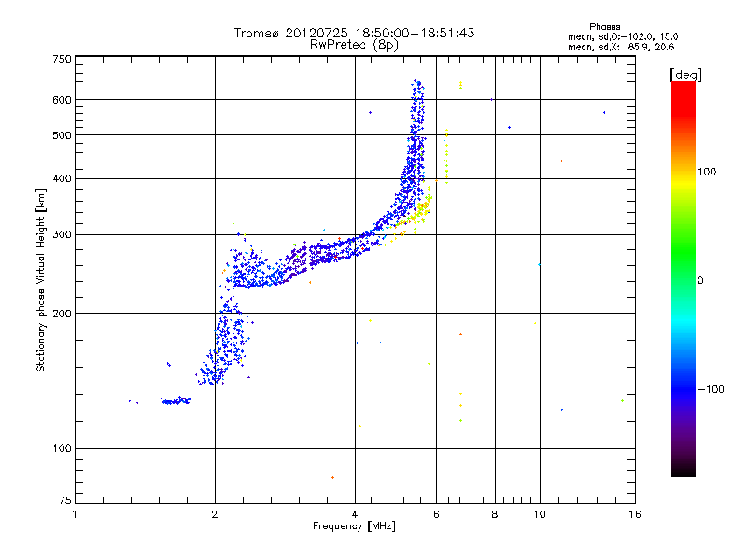The width and height of the screenshot is (747, 560).
Task: Click the y-axis tick label '750'
Action: pyautogui.click(x=62, y=59)
